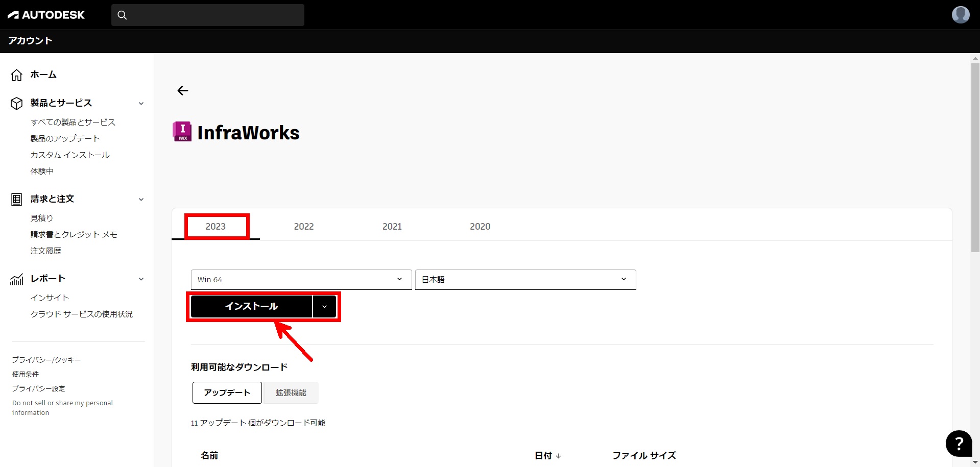
Task: Click the アカウント header label
Action: click(30, 41)
